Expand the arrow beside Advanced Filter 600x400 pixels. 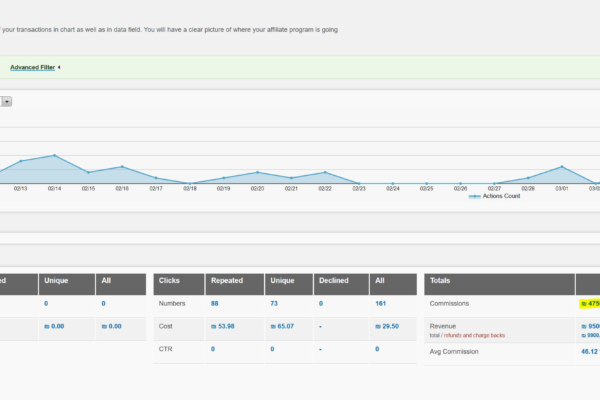pyautogui.click(x=59, y=67)
